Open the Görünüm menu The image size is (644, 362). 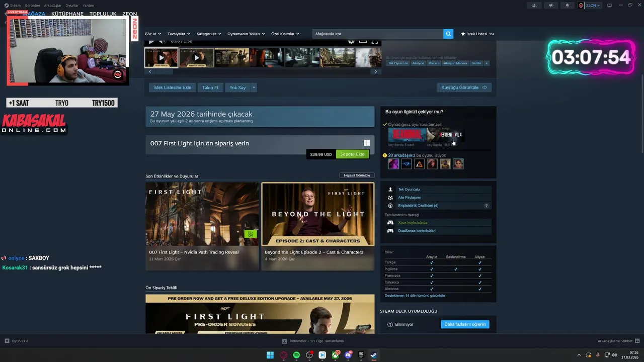[32, 5]
